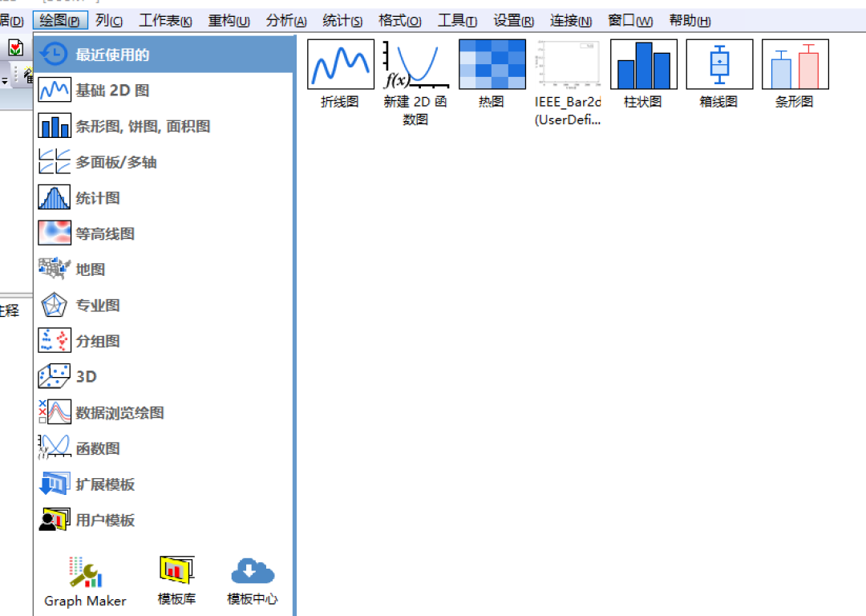Open the 帮助(H) menu

[690, 20]
